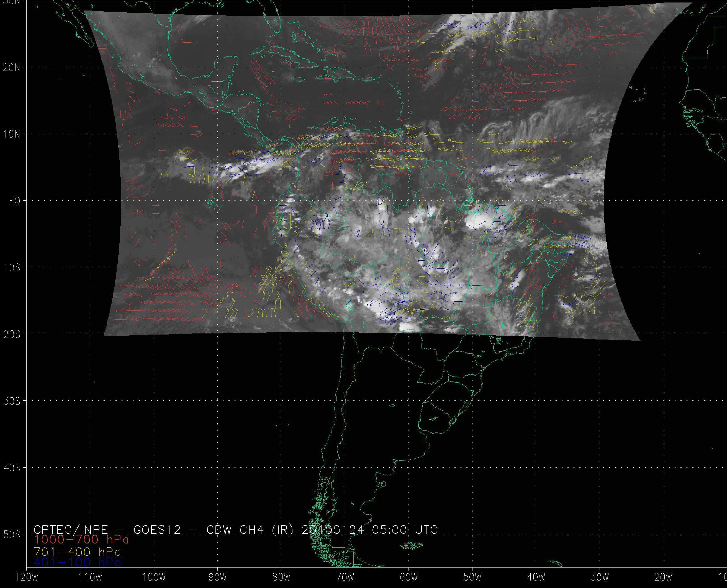Click the 80W longitude axis label
Viewport: 727px width, 588px height.
pos(281,577)
